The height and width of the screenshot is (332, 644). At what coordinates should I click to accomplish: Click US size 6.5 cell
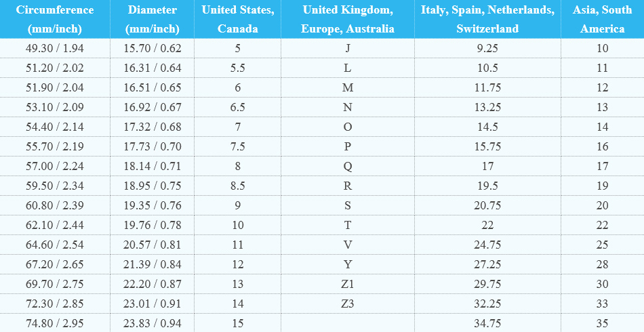238,108
